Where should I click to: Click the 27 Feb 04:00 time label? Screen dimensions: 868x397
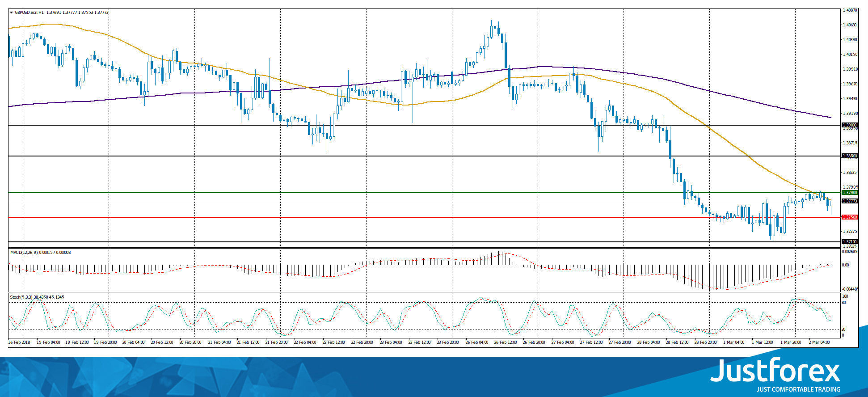click(x=563, y=342)
